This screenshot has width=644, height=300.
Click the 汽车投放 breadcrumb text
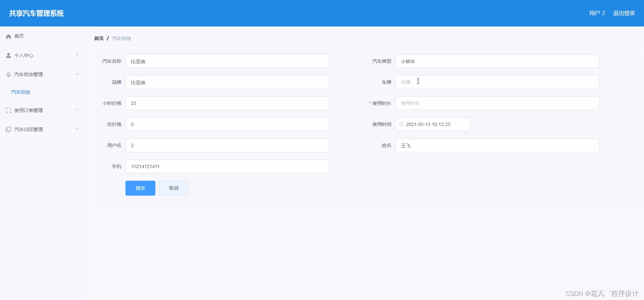[122, 38]
